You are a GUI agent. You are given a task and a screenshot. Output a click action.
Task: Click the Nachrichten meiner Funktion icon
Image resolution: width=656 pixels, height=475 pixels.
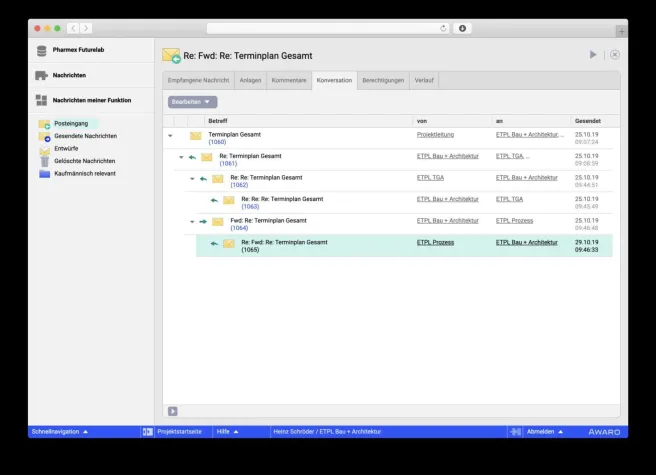[x=41, y=100]
